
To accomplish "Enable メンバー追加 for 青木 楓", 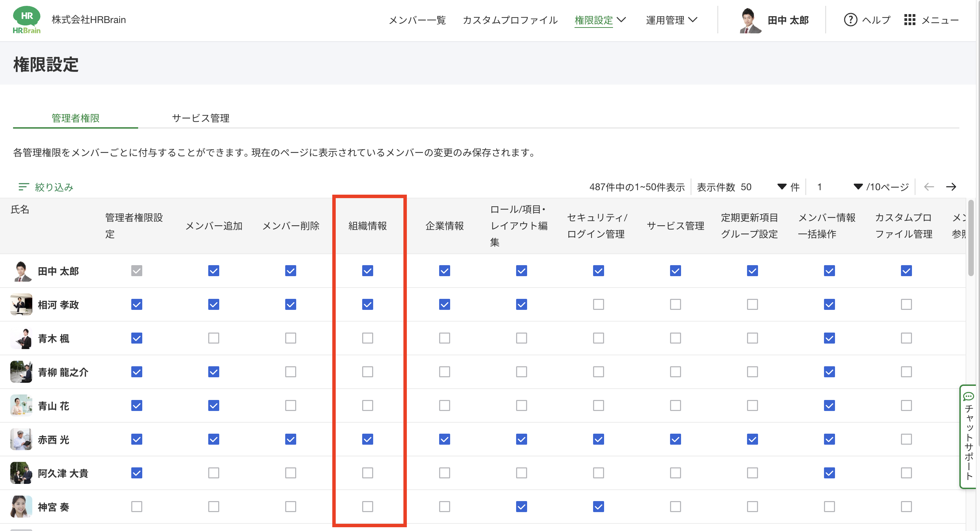I will (x=213, y=338).
